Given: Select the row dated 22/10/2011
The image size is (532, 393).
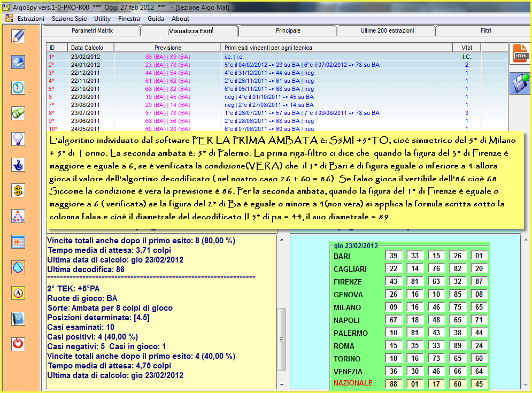Looking at the screenshot, I should 277,89.
